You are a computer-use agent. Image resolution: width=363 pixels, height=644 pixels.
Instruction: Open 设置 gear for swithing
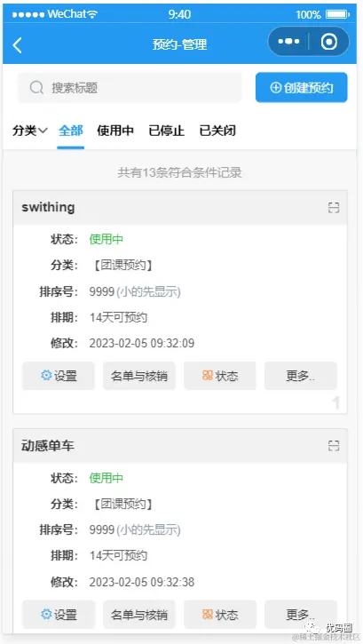click(x=59, y=376)
